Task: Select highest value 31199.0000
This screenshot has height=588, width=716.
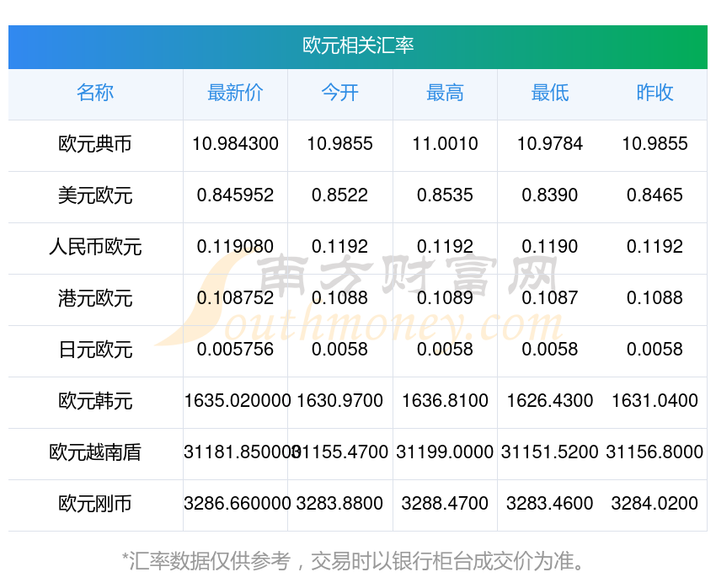Action: click(445, 452)
